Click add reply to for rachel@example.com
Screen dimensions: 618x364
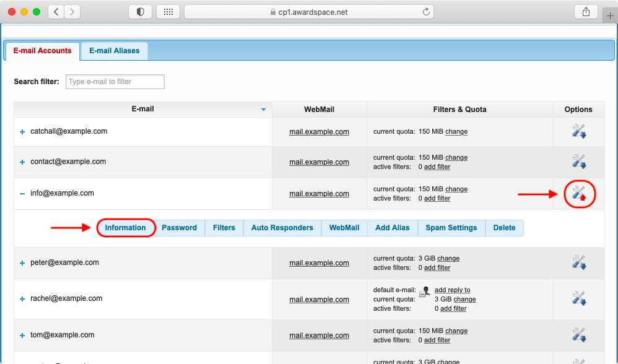coord(452,289)
